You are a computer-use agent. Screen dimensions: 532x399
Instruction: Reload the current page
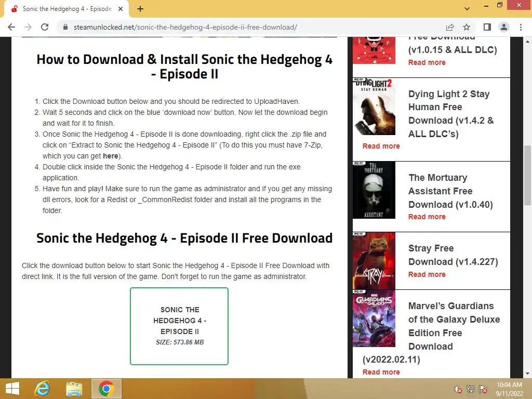[x=45, y=27]
